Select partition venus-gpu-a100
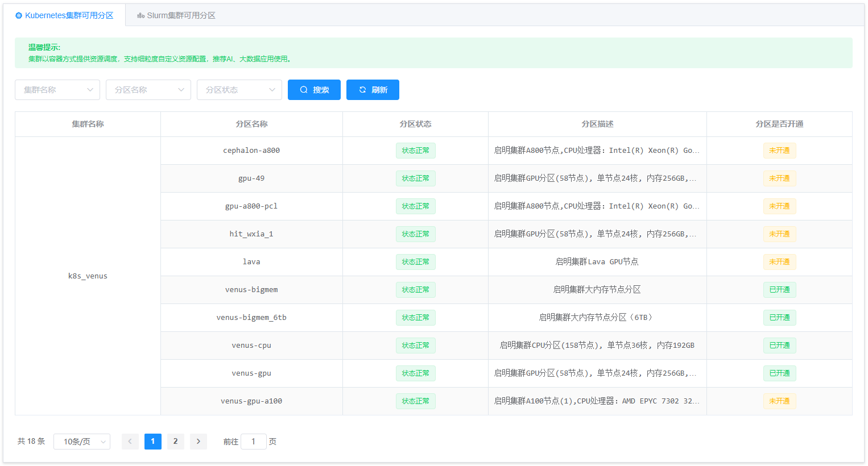868x466 pixels. [251, 401]
